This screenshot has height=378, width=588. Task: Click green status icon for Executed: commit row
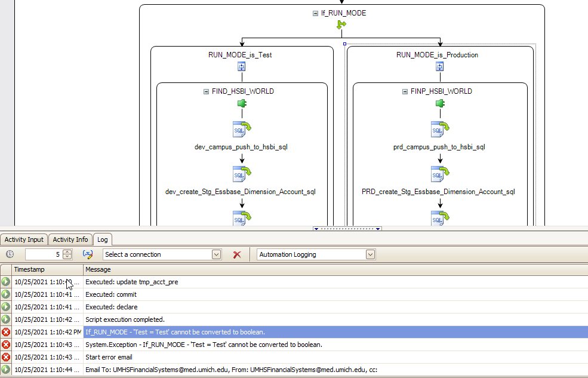5,294
